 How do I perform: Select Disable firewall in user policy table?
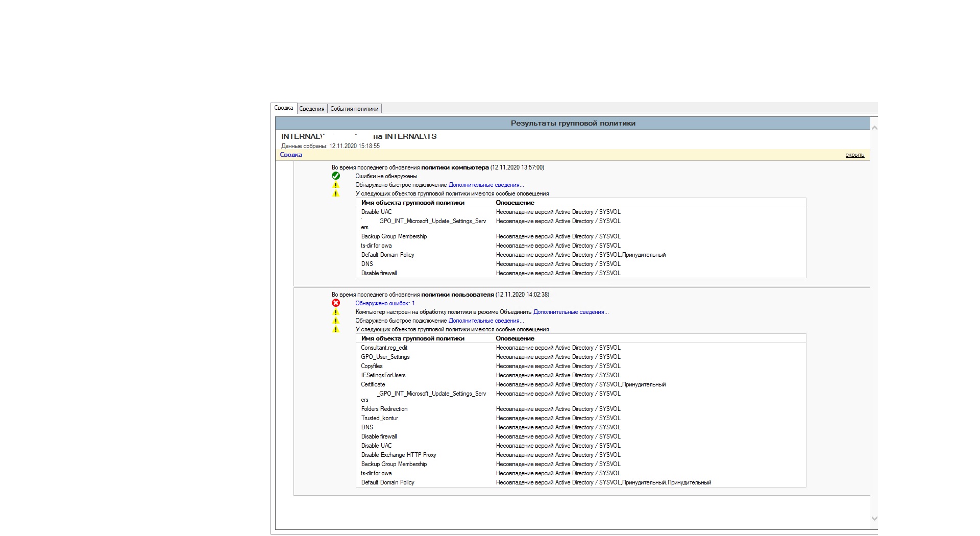click(x=581, y=436)
